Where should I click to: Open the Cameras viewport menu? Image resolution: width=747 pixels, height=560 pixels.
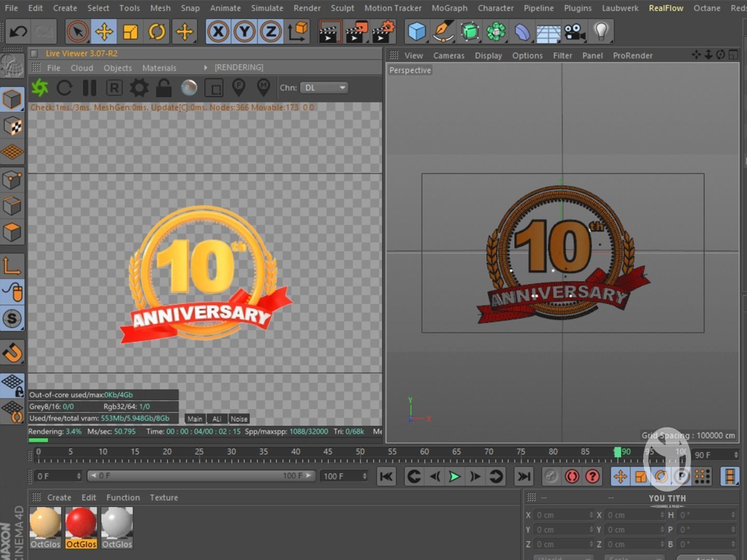449,55
